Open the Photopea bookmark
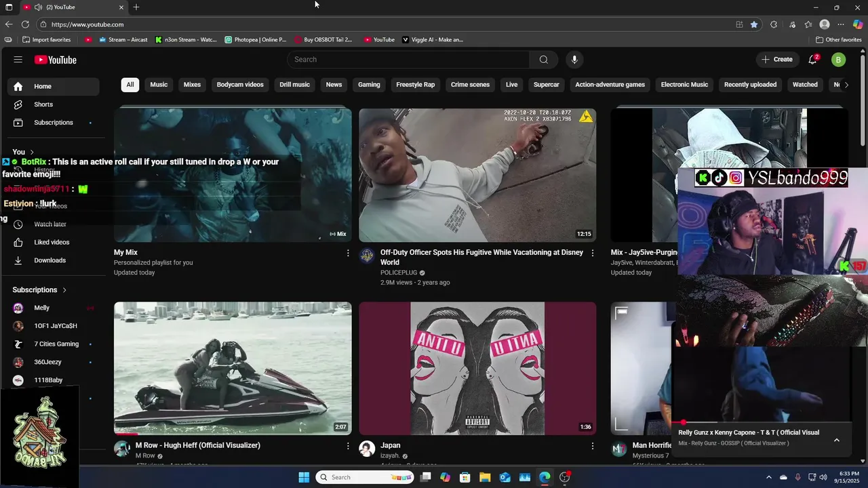The image size is (868, 488). coord(256,39)
